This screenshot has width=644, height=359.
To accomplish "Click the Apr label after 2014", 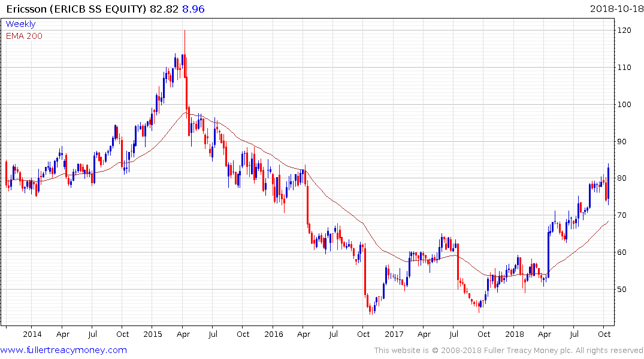I will click(x=62, y=334).
